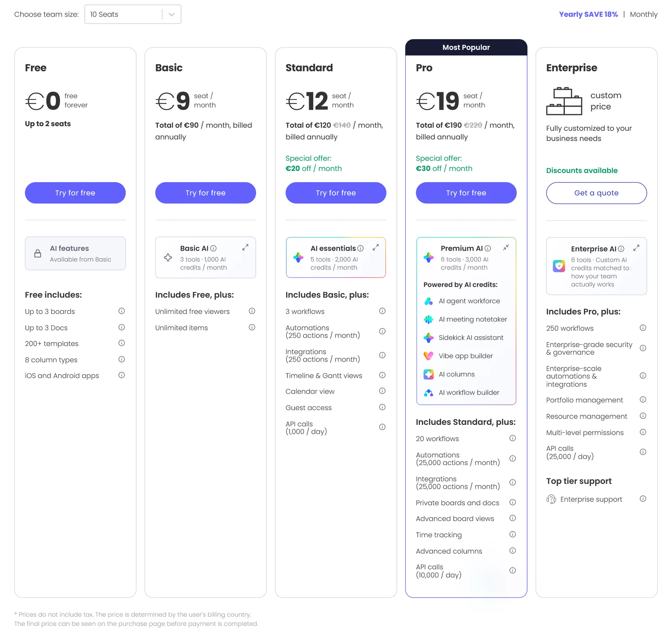
Task: Show info for Enterprise support row
Action: (x=643, y=499)
